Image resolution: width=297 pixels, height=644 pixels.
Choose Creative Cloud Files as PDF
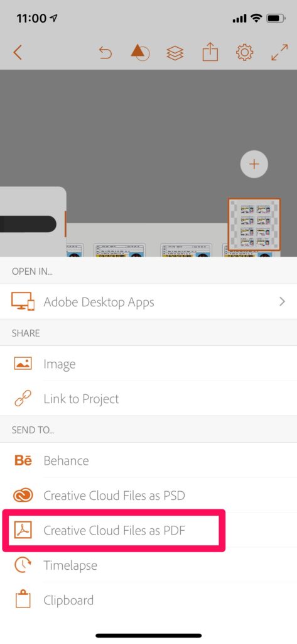pos(114,530)
